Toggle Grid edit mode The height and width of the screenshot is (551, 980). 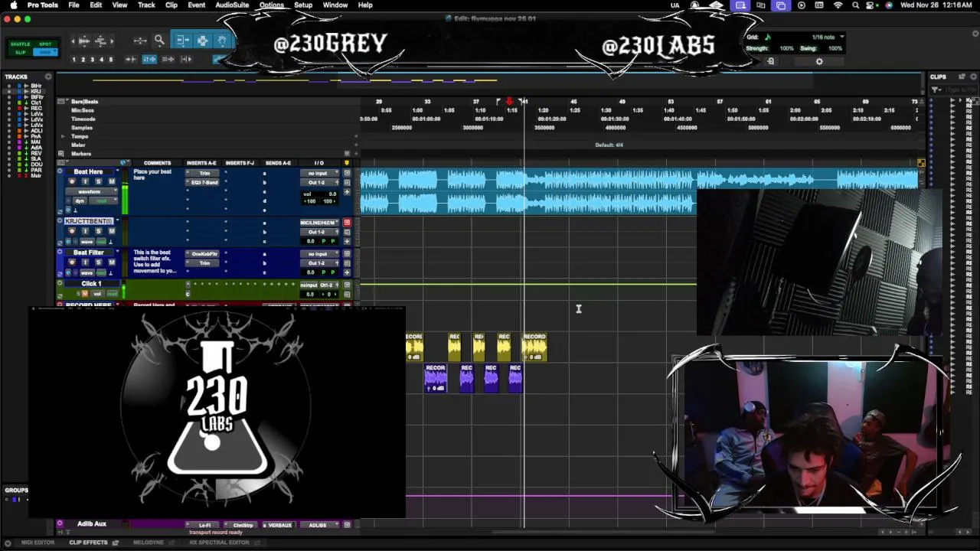(x=45, y=52)
